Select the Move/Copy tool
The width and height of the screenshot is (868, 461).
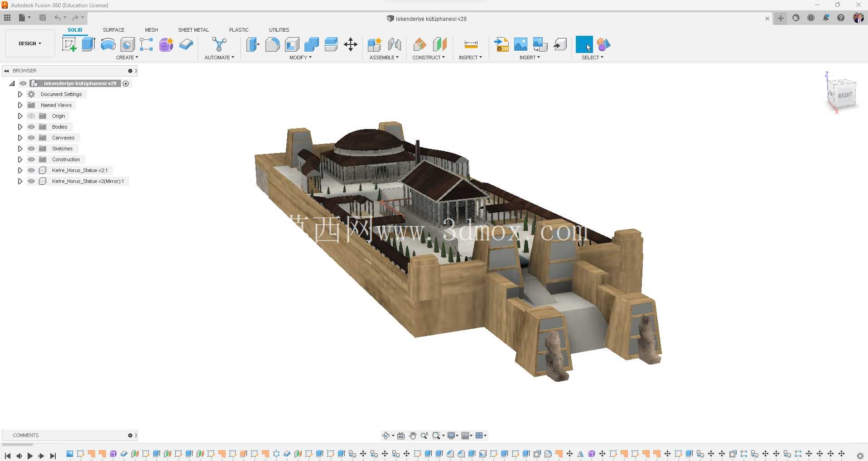point(351,44)
